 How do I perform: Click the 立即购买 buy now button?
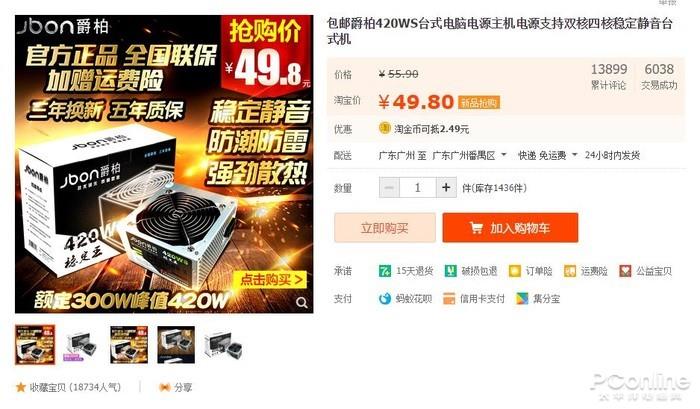pos(385,228)
